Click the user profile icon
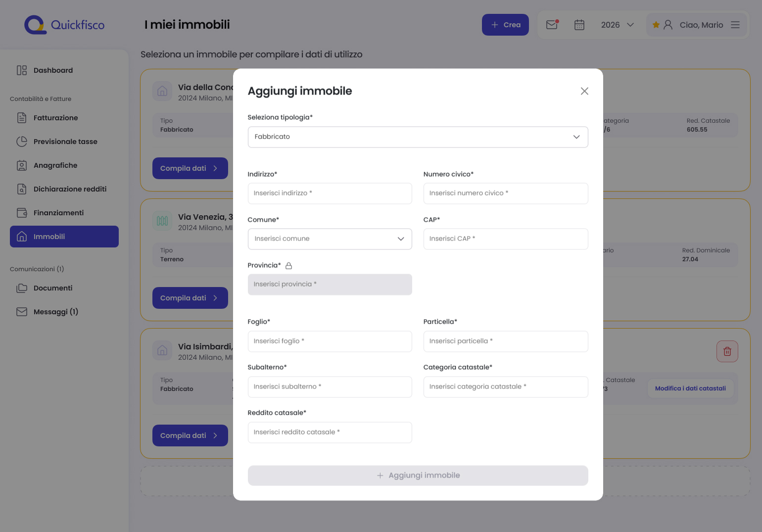Viewport: 762px width, 532px height. coord(668,25)
